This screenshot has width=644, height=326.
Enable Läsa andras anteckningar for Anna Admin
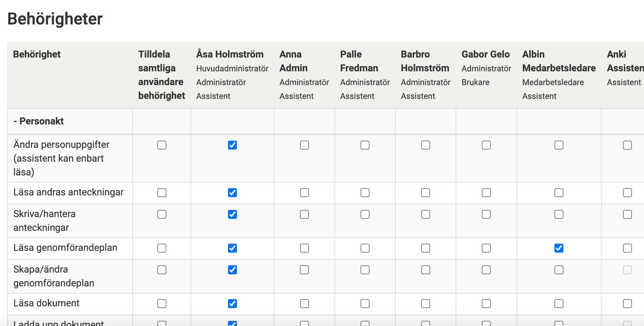point(304,193)
